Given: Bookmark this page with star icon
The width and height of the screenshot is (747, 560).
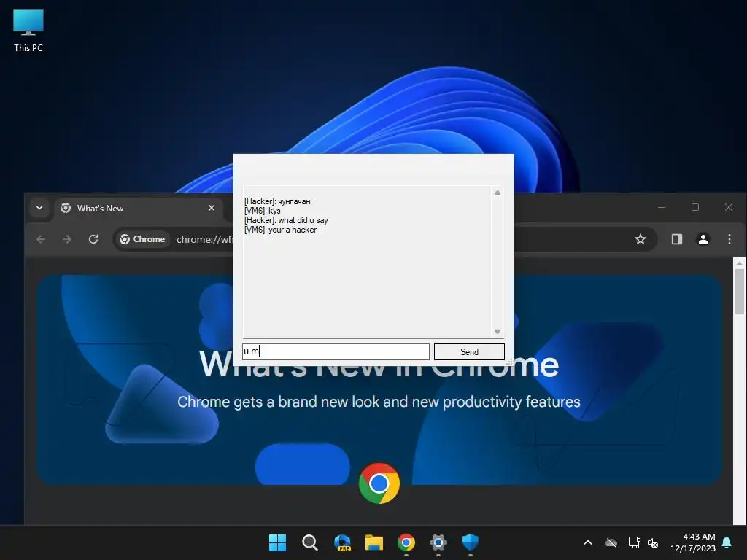Looking at the screenshot, I should (640, 239).
